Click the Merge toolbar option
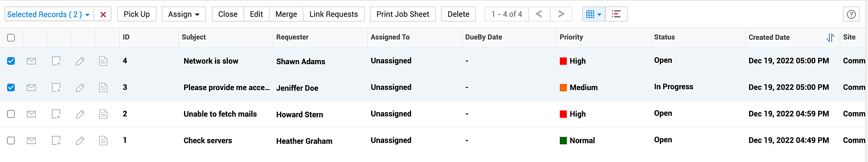 286,14
